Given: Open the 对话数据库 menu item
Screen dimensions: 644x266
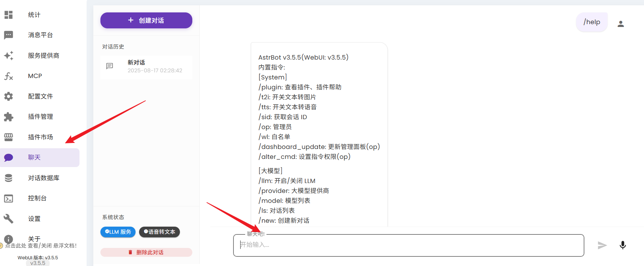Looking at the screenshot, I should [43, 178].
